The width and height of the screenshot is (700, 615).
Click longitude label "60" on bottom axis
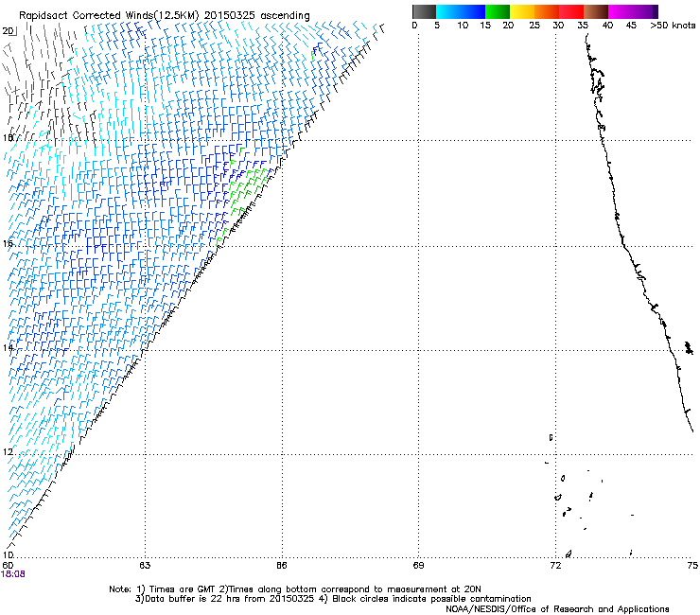click(8, 566)
